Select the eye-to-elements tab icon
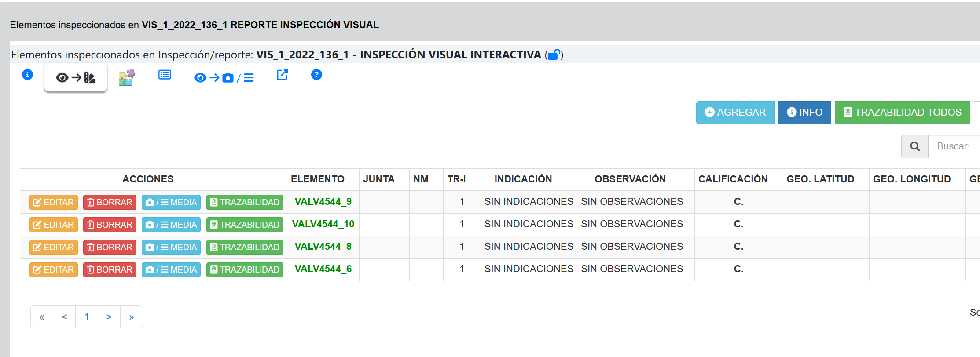Image resolution: width=980 pixels, height=357 pixels. (76, 78)
